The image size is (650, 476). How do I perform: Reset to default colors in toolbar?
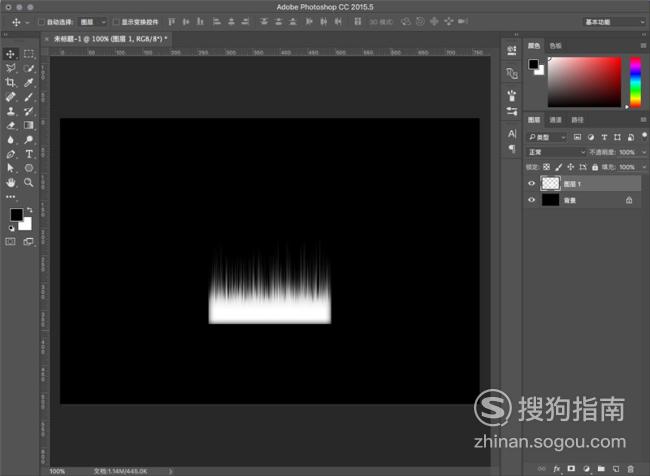(12, 228)
